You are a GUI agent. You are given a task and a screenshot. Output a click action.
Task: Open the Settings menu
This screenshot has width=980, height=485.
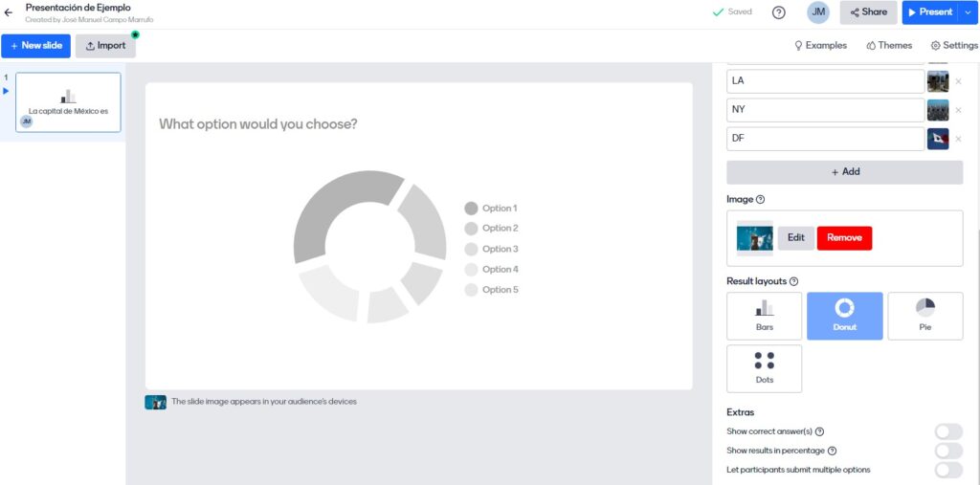click(x=953, y=45)
